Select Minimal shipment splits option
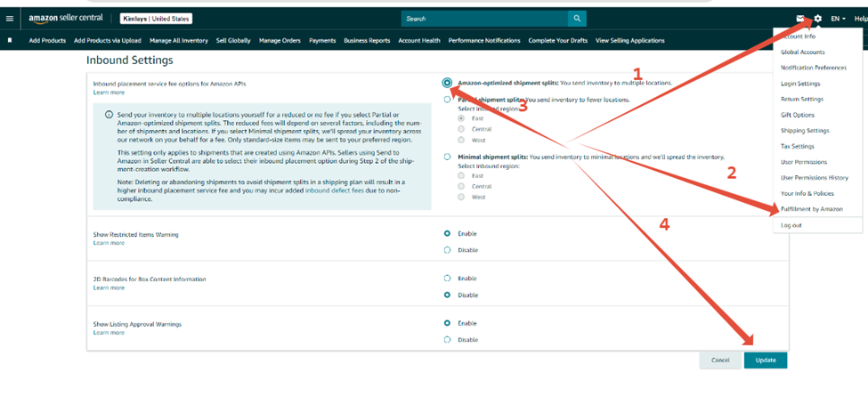Viewport: 868px width, 396px height. [447, 158]
